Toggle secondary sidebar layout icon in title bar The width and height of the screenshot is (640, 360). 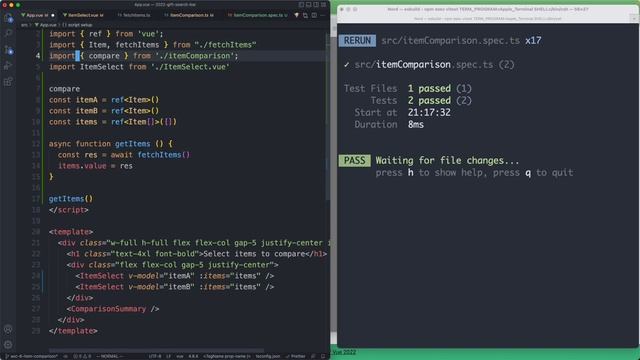point(316,4)
